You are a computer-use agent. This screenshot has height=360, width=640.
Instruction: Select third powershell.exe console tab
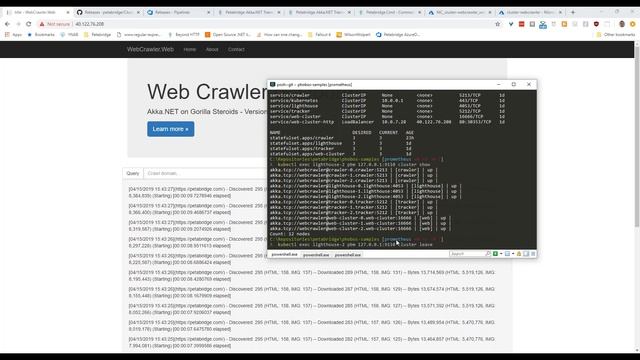tap(347, 254)
